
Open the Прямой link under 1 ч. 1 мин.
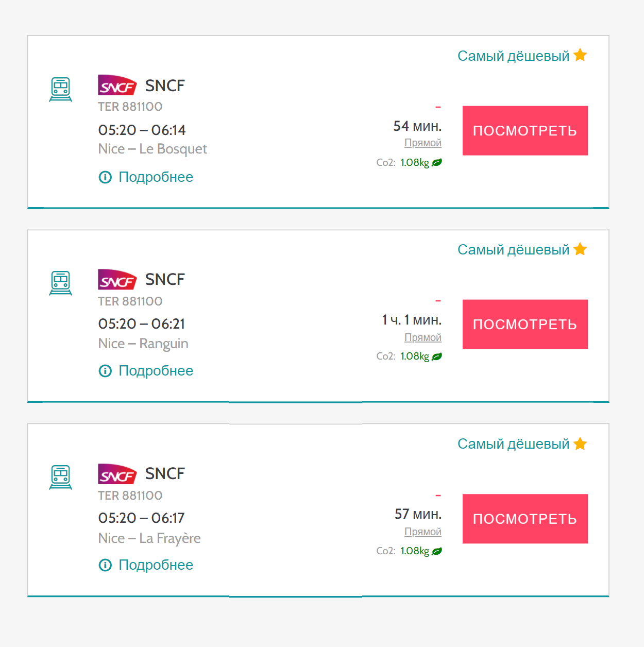tap(423, 337)
